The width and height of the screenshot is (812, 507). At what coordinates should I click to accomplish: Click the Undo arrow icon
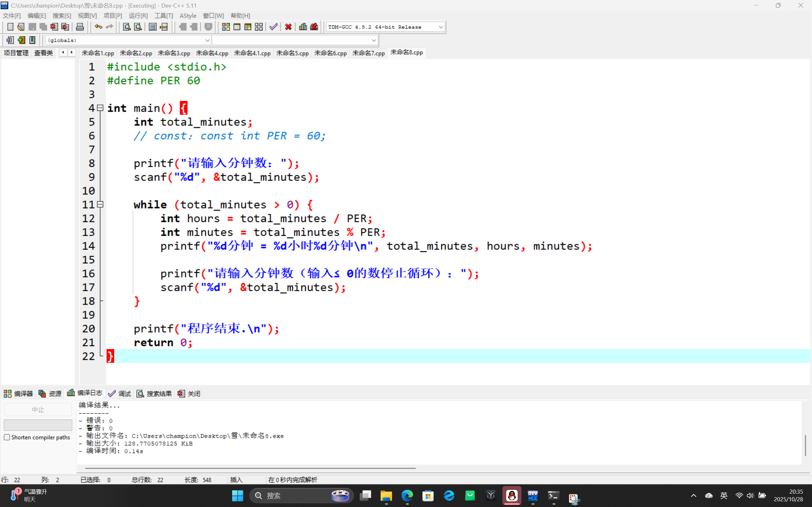click(x=98, y=27)
